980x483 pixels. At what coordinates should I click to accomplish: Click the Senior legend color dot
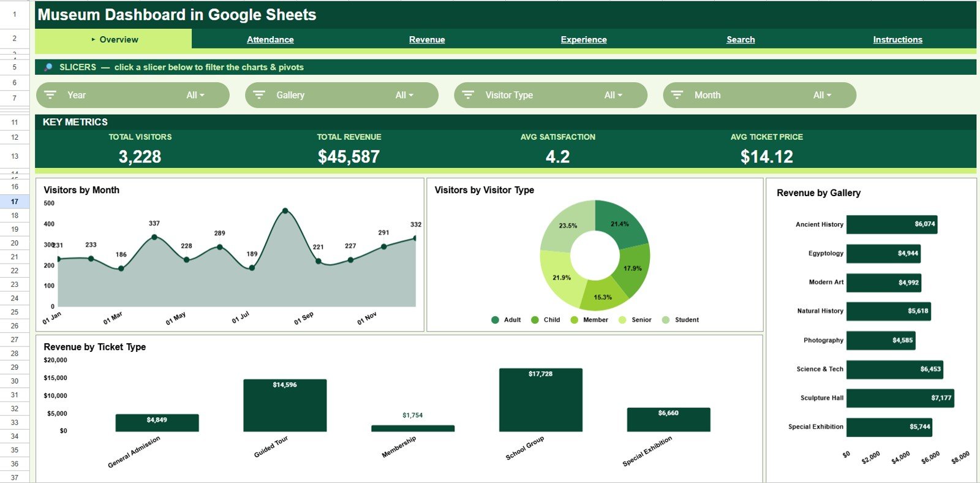622,320
